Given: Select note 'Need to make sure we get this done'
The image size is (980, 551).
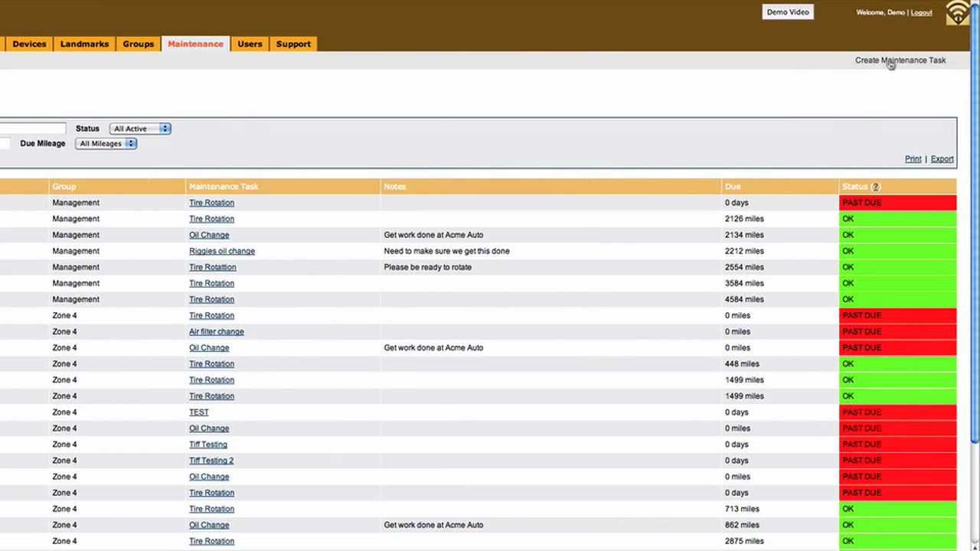Looking at the screenshot, I should click(x=446, y=251).
